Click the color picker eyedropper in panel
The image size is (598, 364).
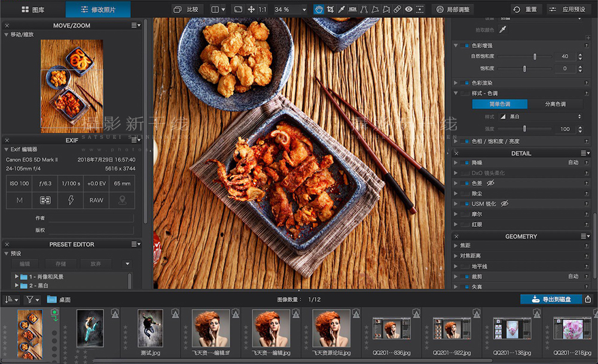coord(503,29)
